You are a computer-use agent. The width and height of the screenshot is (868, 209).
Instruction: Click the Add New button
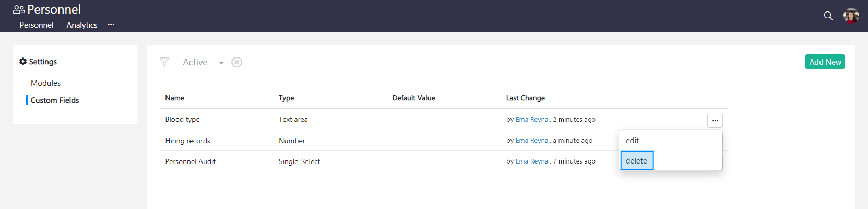coord(825,62)
